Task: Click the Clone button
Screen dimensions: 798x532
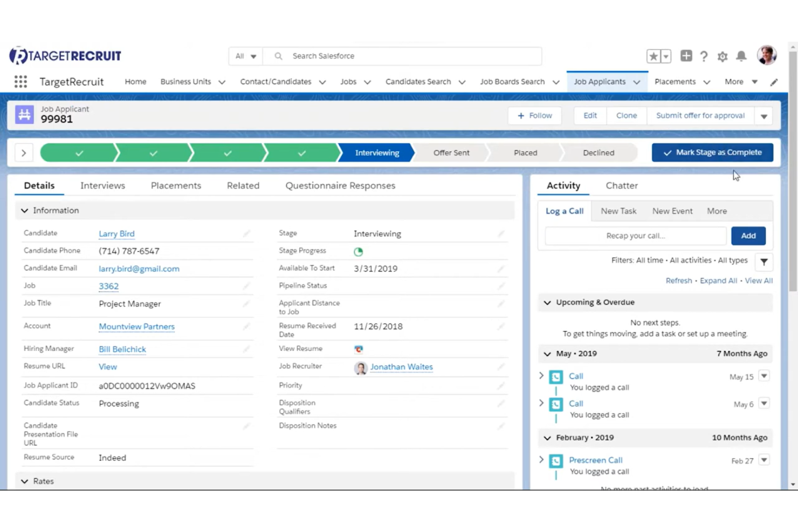Action: point(627,115)
